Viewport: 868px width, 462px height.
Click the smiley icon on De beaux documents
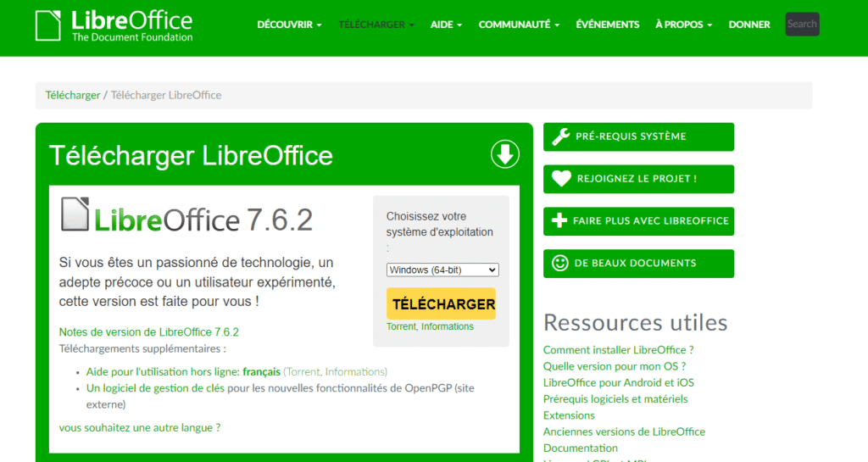[560, 263]
